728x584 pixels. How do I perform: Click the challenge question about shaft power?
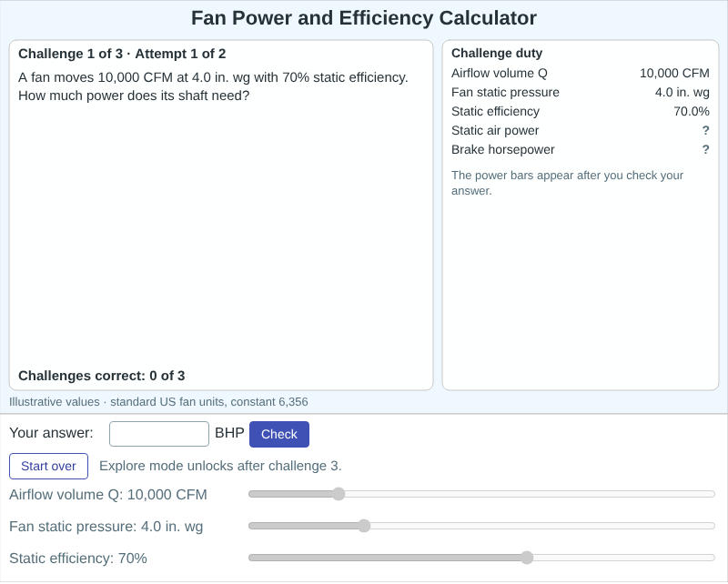tap(213, 86)
